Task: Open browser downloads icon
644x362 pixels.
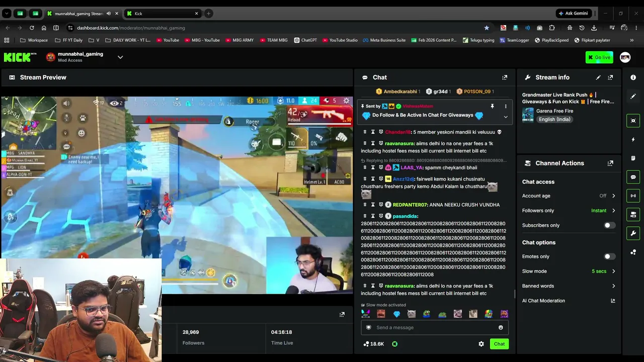Action: (x=594, y=28)
